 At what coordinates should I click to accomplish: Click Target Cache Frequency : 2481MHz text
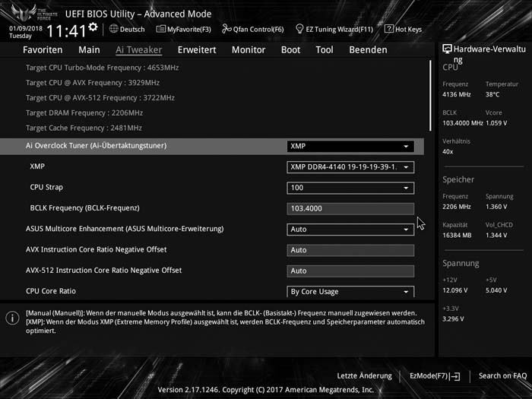pos(84,128)
